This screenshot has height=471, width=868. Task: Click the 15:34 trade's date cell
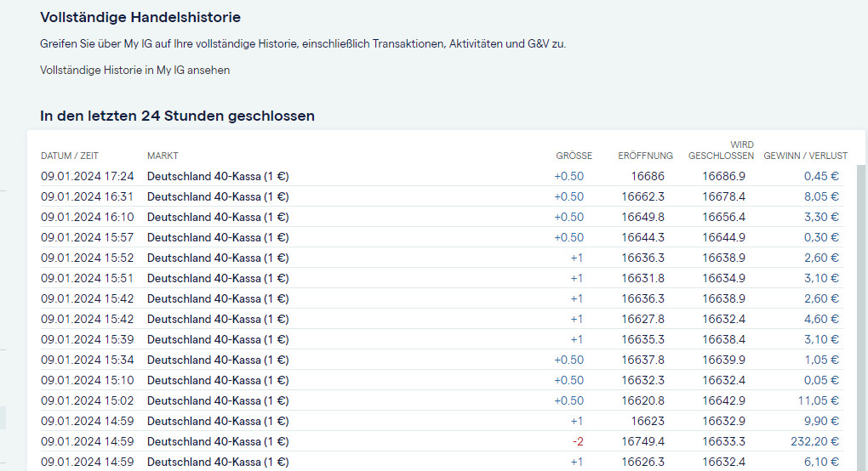(88, 360)
